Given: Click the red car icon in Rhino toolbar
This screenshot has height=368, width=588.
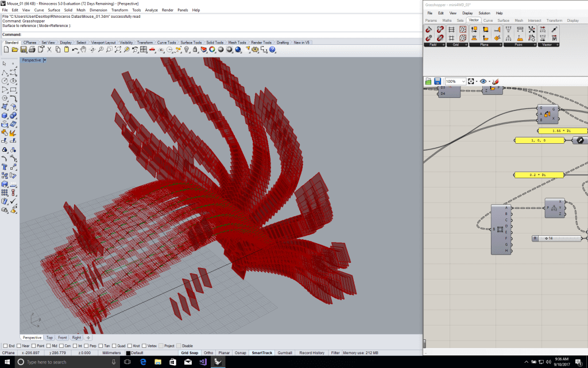Looking at the screenshot, I should (152, 49).
